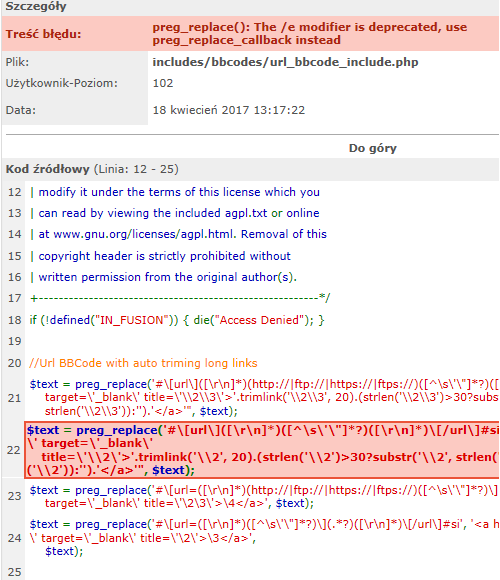Click line 13 'can read by viewing'

174,213
